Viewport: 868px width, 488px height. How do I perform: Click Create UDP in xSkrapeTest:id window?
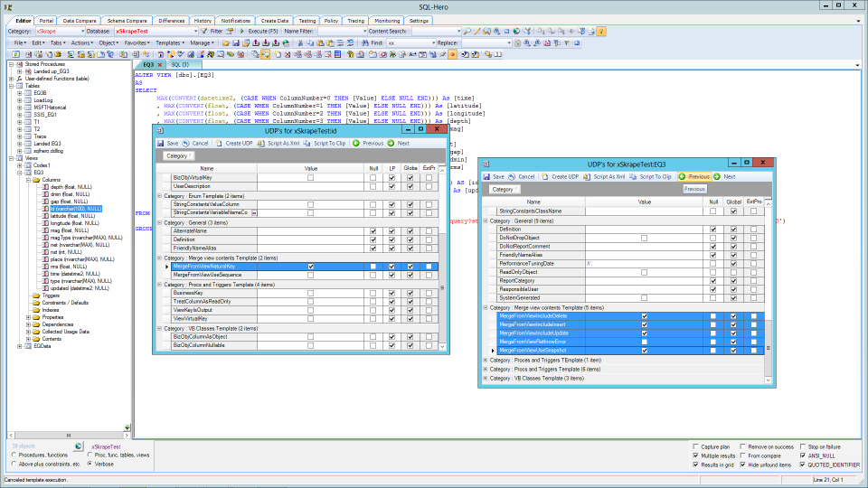point(234,144)
